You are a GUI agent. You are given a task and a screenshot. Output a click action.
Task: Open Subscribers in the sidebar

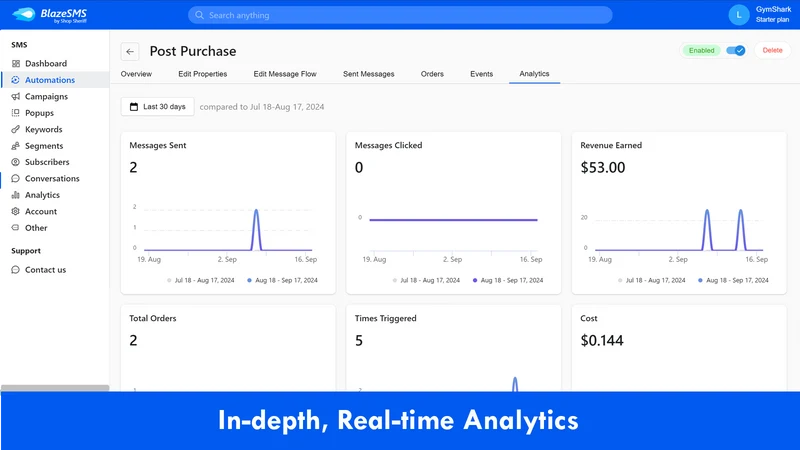47,162
